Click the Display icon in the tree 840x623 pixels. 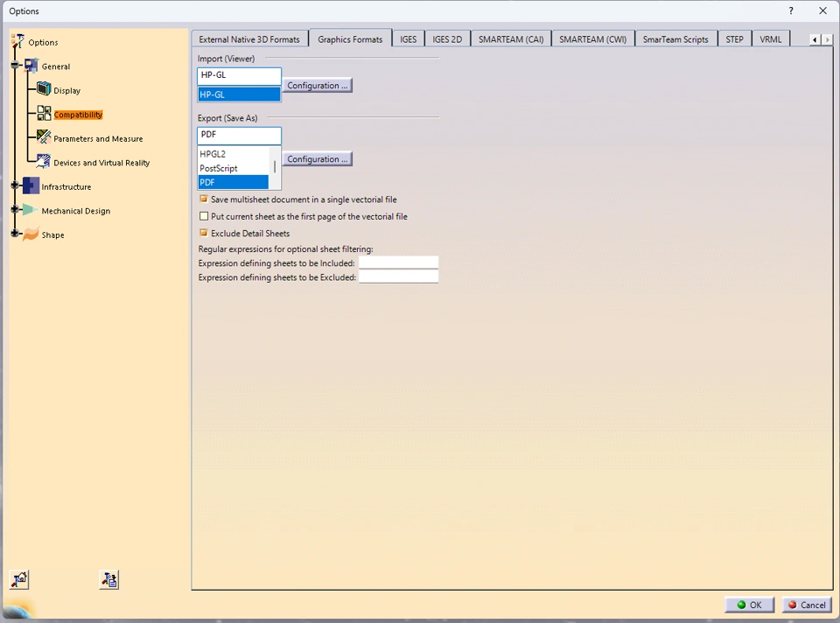44,89
